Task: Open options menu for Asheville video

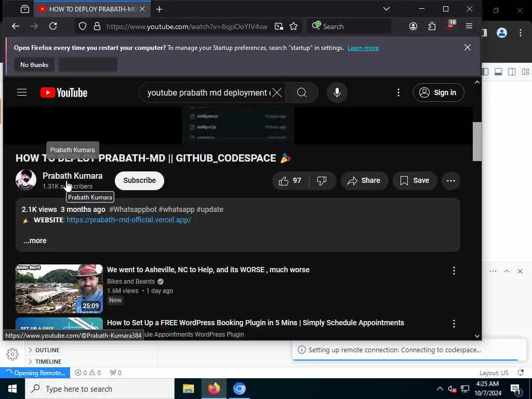Action: pyautogui.click(x=454, y=270)
